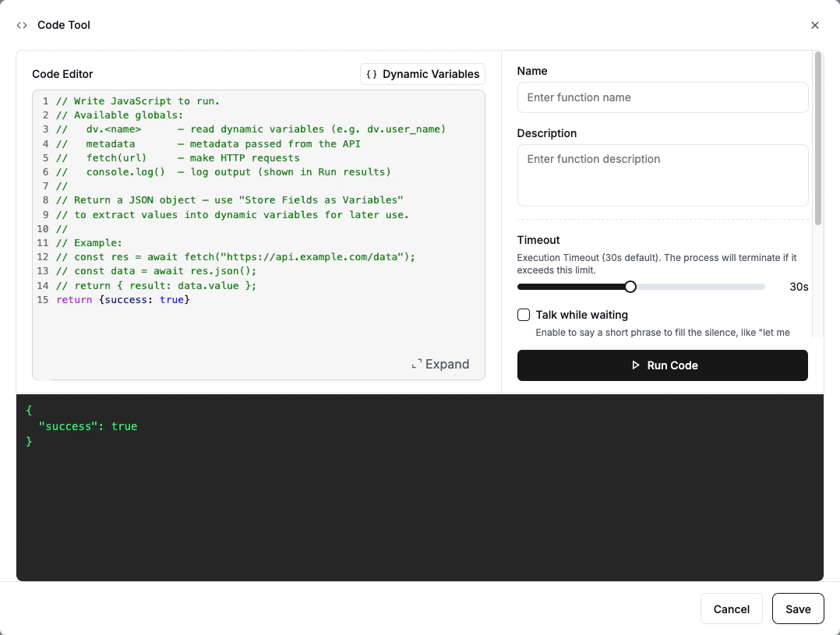Expand the code editor to full view
The width and height of the screenshot is (840, 635).
pos(440,364)
